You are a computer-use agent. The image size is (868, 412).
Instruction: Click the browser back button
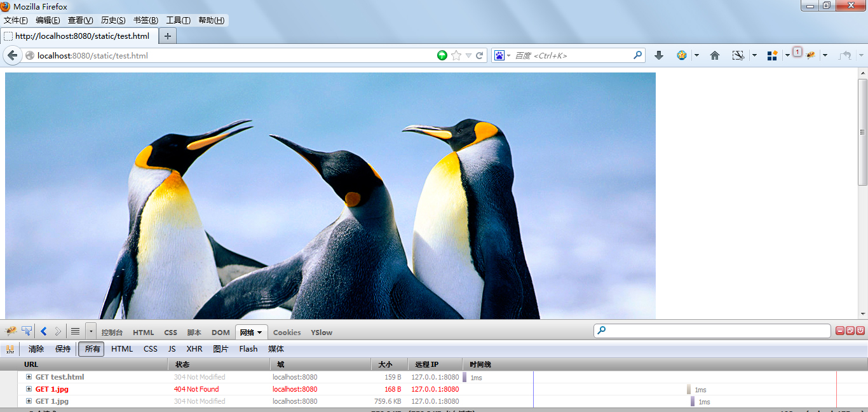tap(12, 55)
